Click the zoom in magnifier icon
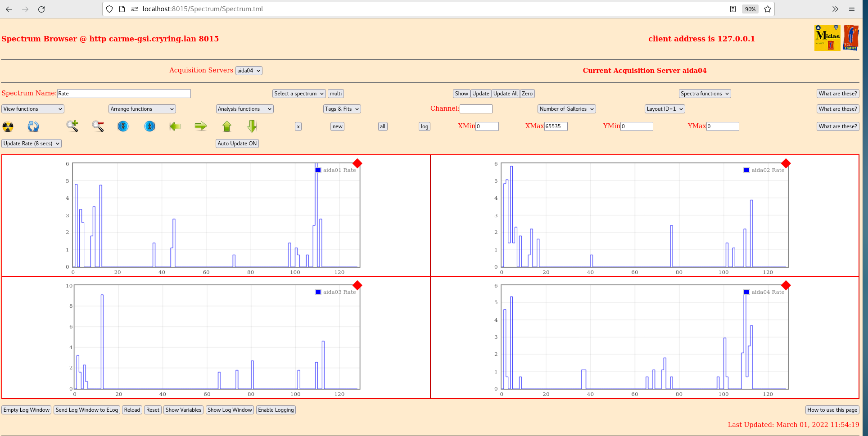 pyautogui.click(x=72, y=126)
